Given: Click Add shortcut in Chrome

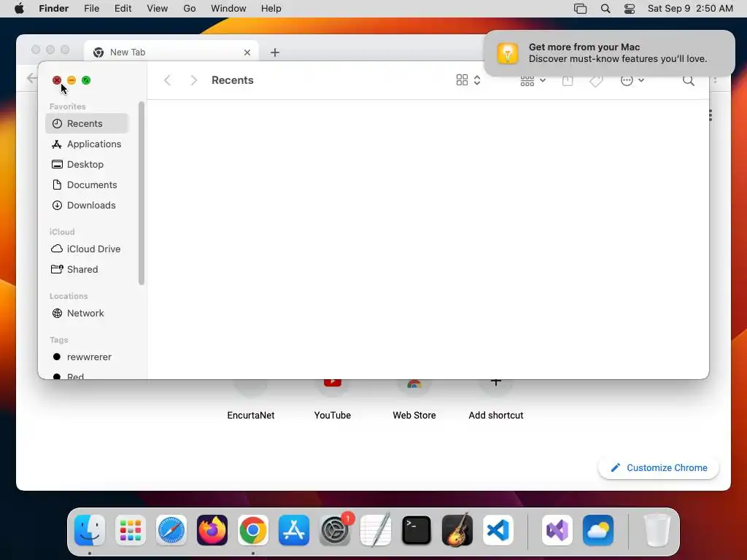Looking at the screenshot, I should coord(496,400).
